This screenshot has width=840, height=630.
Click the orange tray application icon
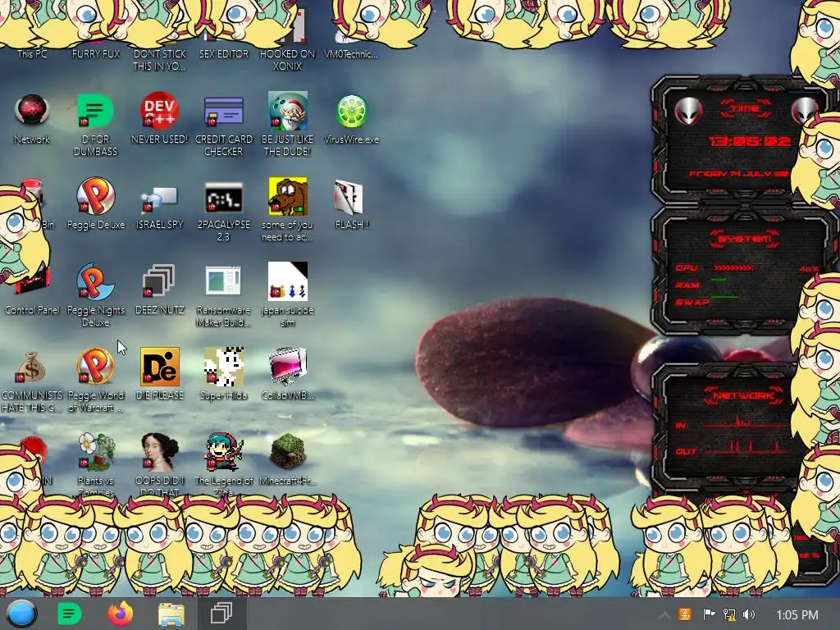[x=685, y=614]
